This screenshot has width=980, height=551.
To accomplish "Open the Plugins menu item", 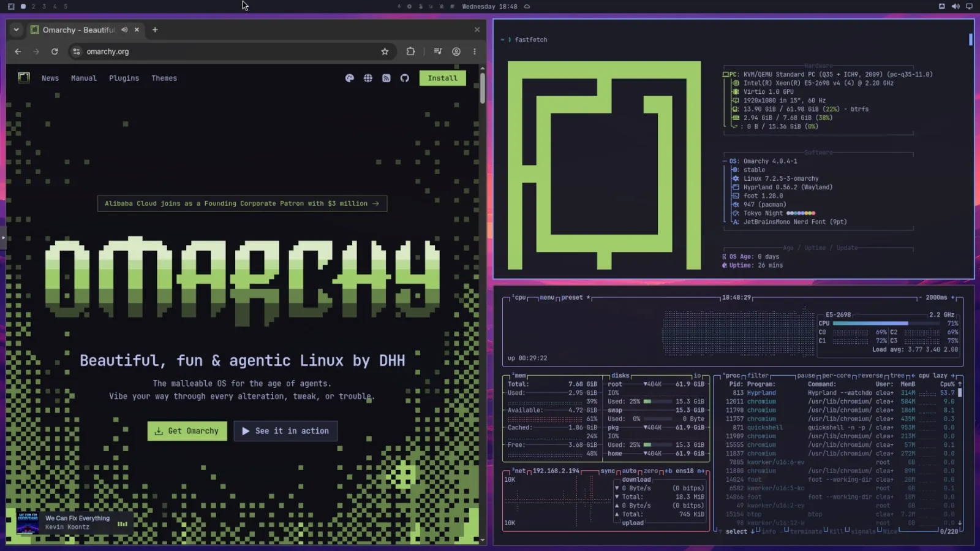I will pos(124,78).
